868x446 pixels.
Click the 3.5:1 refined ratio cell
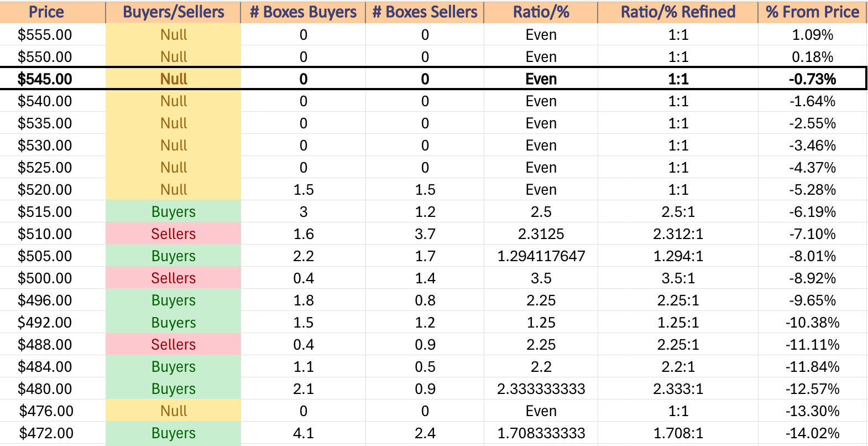pyautogui.click(x=678, y=278)
